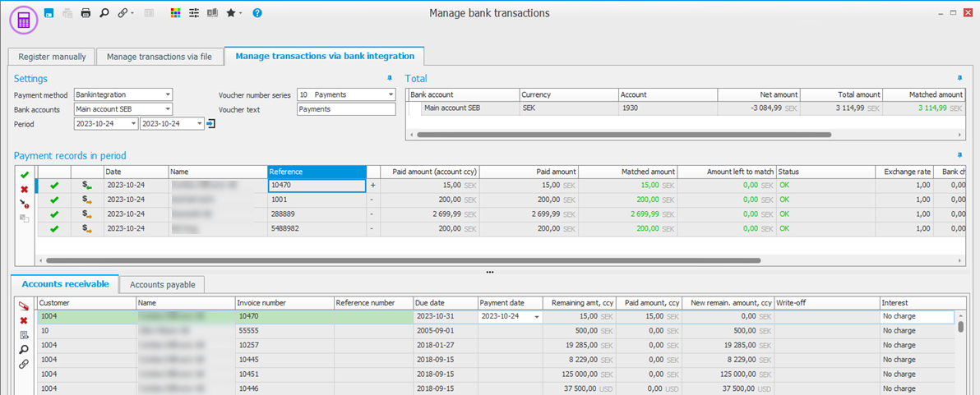The height and width of the screenshot is (395, 980).
Task: Switch to the Register manually tab
Action: pos(52,57)
